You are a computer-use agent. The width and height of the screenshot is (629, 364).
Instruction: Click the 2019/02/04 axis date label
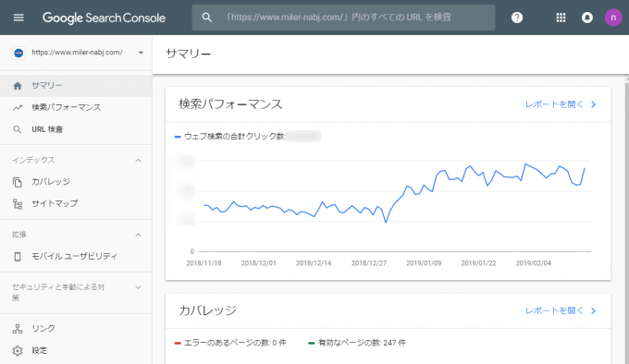pyautogui.click(x=534, y=263)
